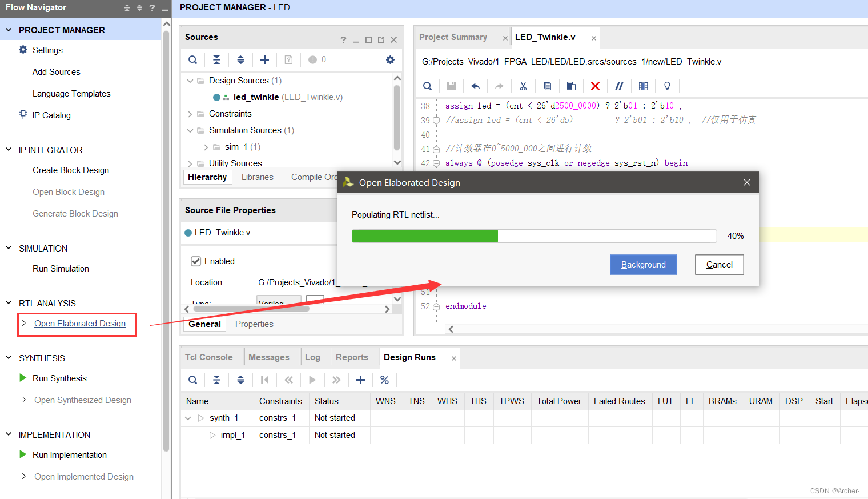Click Add Sources in Project Manager
Screen dimensions: 868x499
(x=56, y=72)
